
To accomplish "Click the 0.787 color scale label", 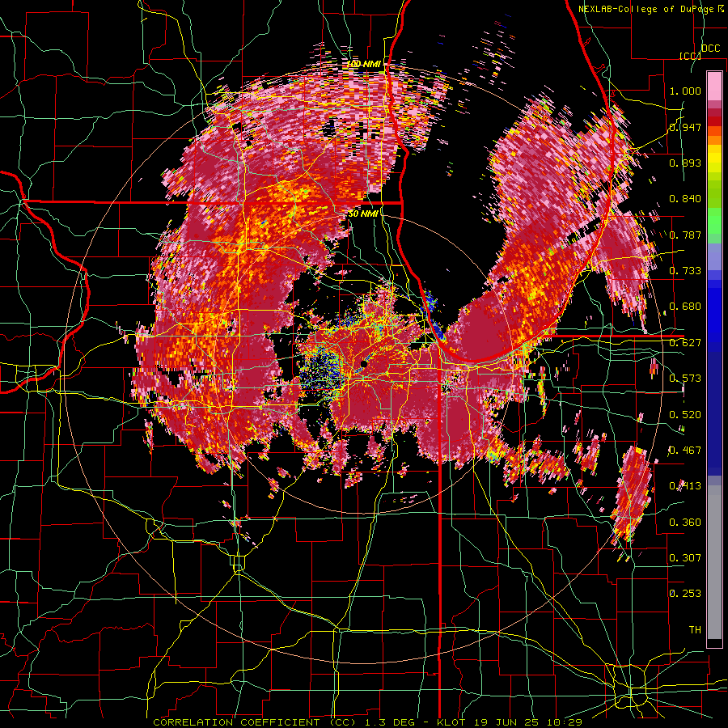I will tap(685, 235).
